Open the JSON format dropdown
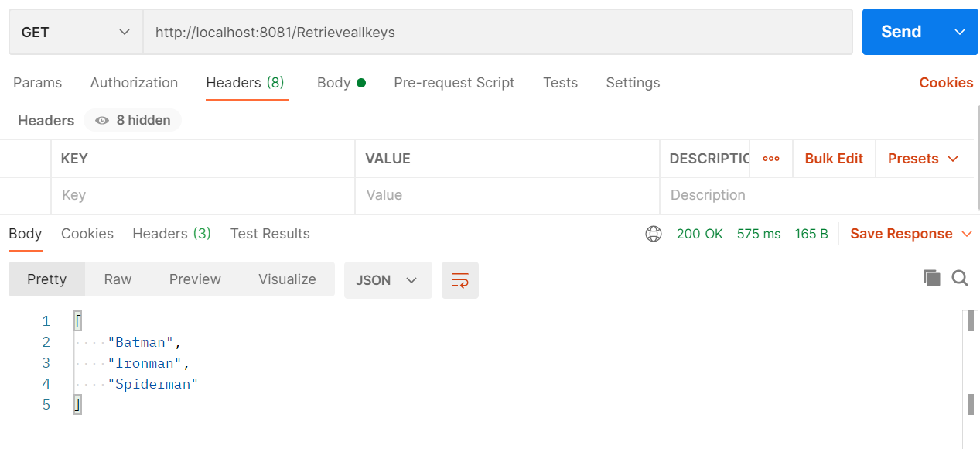980x449 pixels. [x=387, y=280]
